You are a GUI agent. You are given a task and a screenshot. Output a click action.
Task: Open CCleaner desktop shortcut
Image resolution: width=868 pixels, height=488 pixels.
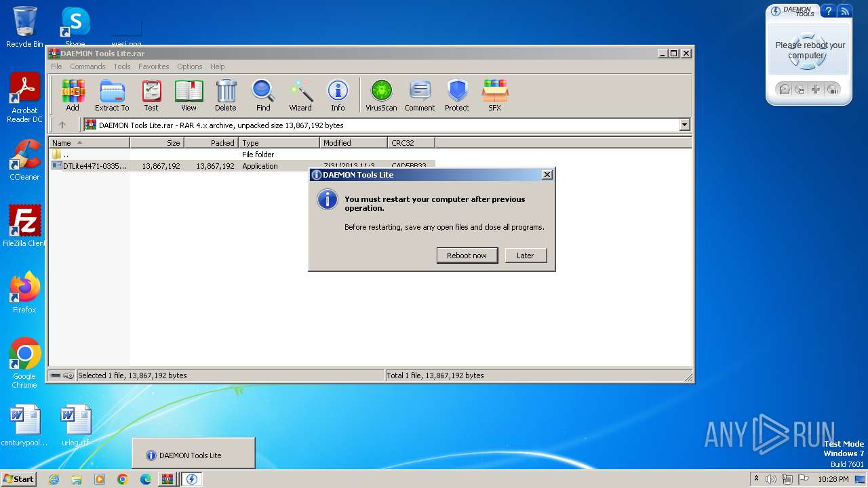tap(24, 160)
